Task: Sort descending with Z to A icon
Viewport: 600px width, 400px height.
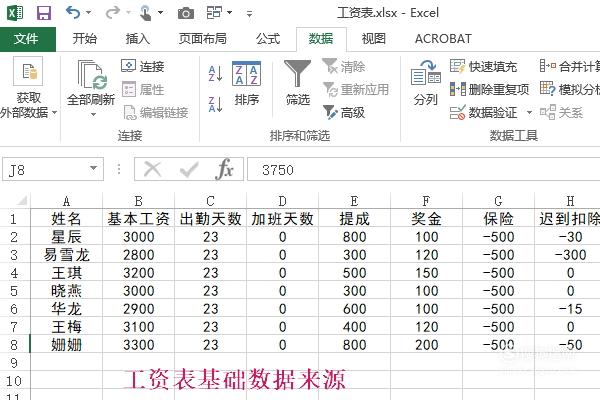Action: tap(215, 104)
